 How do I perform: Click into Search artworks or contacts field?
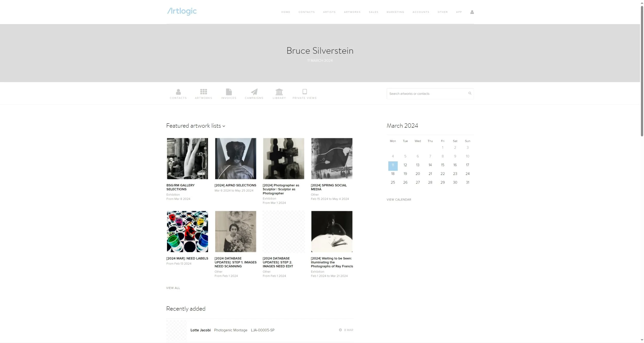(427, 94)
